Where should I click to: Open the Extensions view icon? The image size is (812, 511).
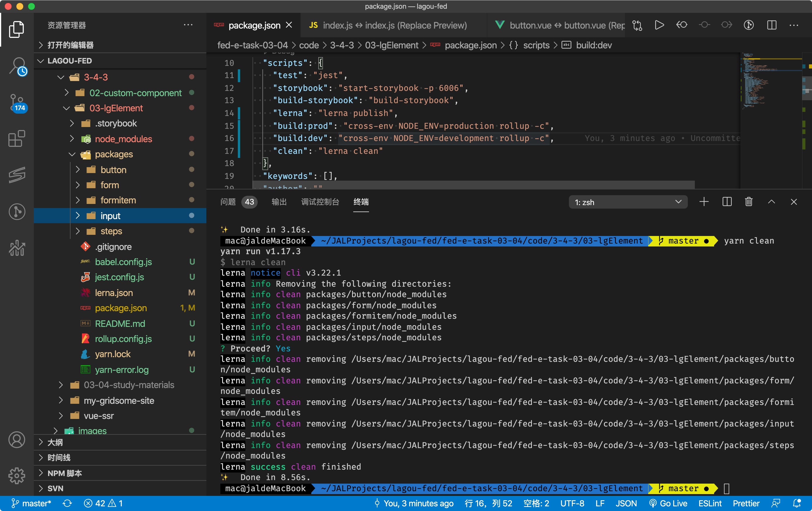[x=17, y=138]
